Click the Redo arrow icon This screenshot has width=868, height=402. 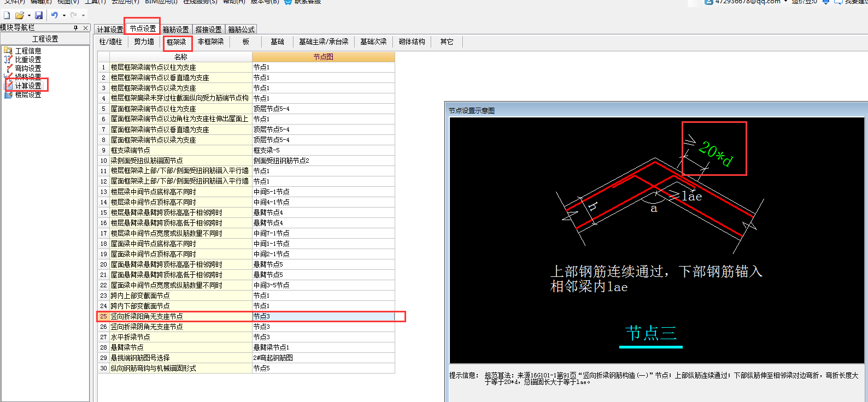click(x=74, y=15)
